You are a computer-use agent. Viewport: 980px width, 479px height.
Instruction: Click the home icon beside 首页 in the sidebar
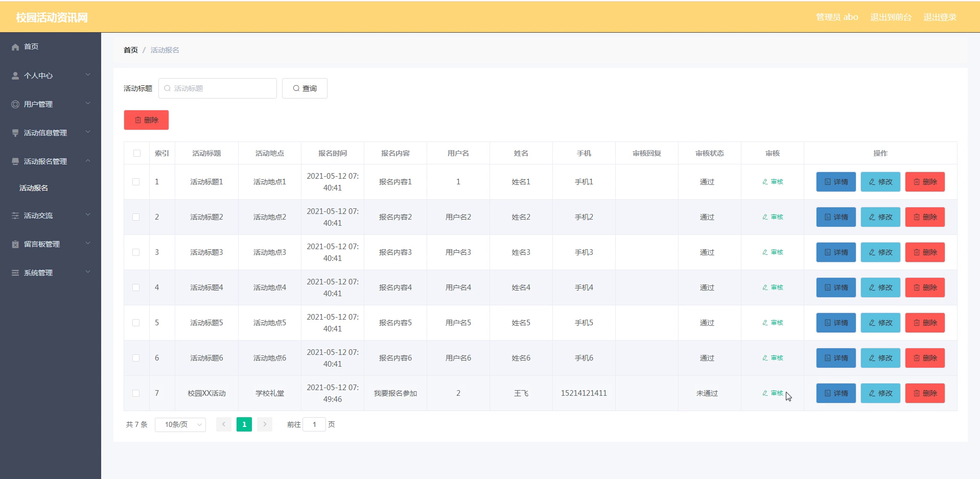[15, 47]
